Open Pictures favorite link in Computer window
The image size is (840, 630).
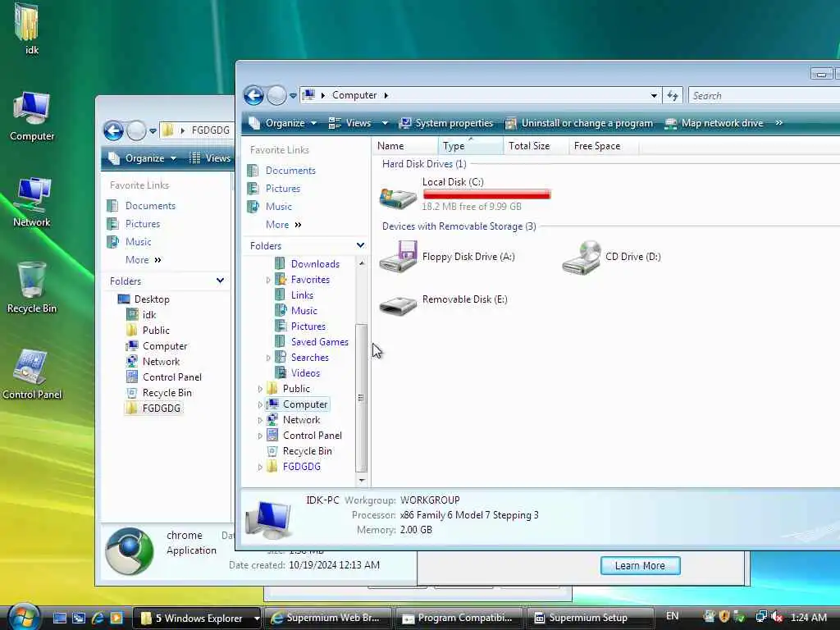coord(283,189)
